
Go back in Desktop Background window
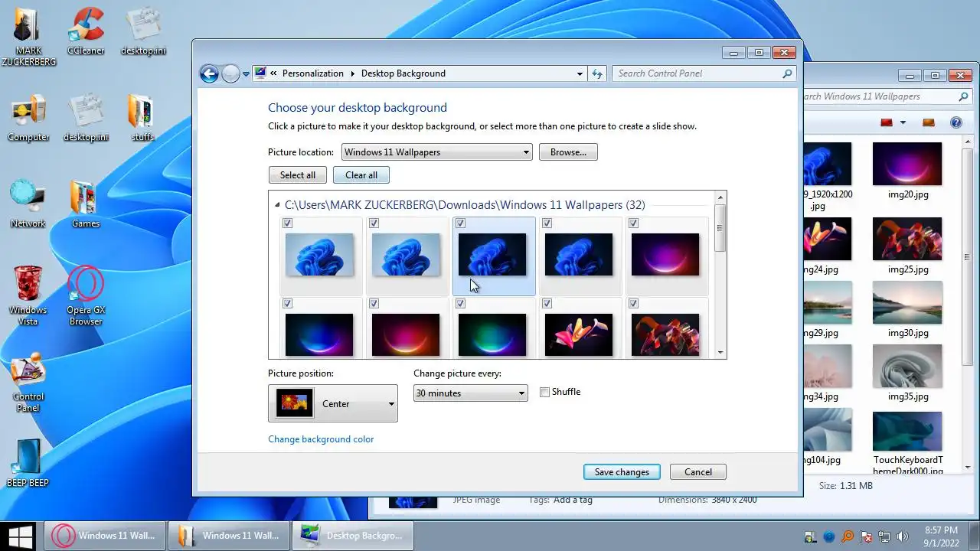209,73
